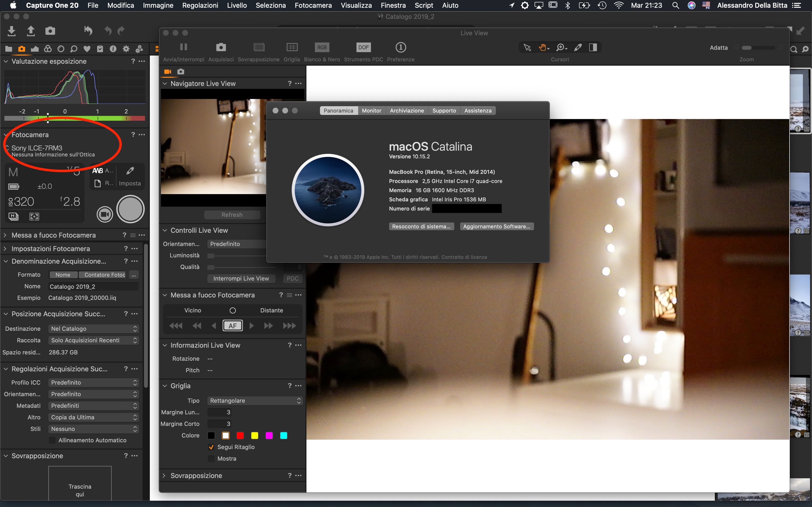Enable the Mostra grid checkbox
The image size is (812, 507).
[211, 458]
